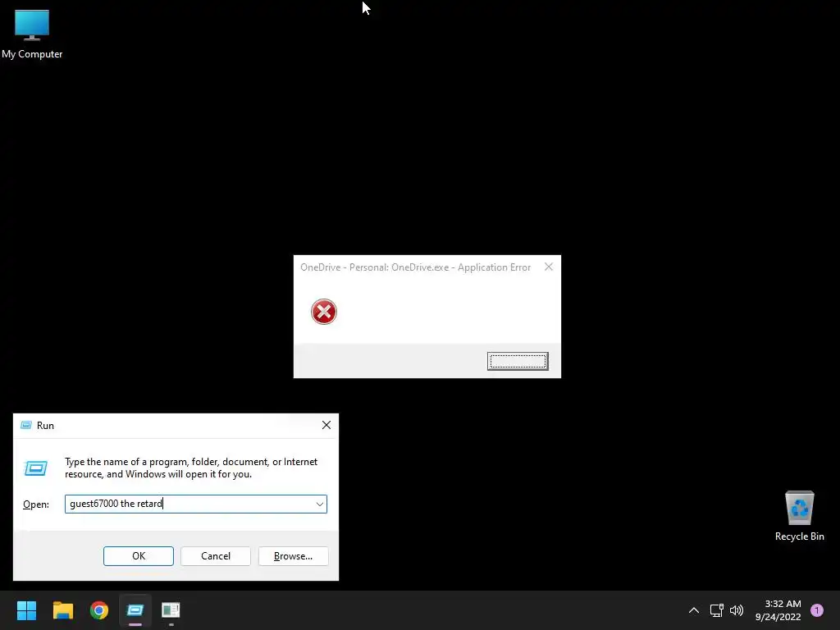Click the red error icon in OneDrive dialog
The image size is (840, 630).
[323, 312]
